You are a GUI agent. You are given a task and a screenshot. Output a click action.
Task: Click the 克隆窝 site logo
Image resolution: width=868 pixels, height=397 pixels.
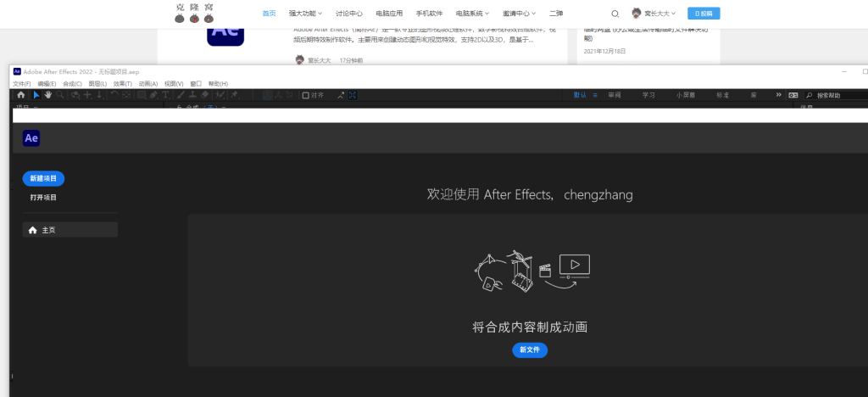194,14
